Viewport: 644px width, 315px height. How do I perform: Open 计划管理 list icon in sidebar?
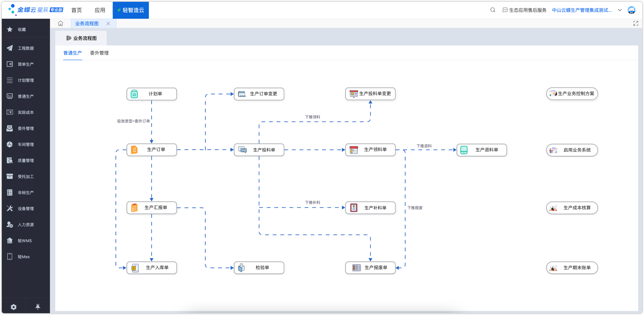(x=10, y=80)
